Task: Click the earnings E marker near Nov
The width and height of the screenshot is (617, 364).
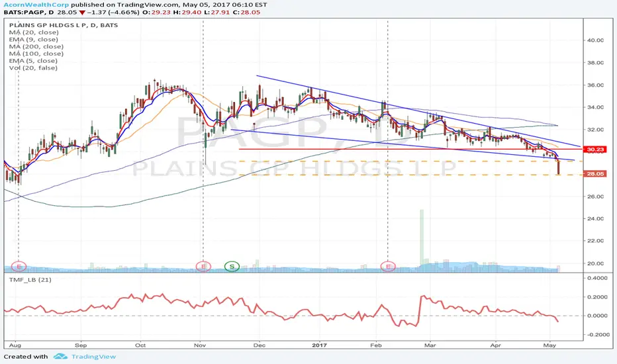Action: 203,267
